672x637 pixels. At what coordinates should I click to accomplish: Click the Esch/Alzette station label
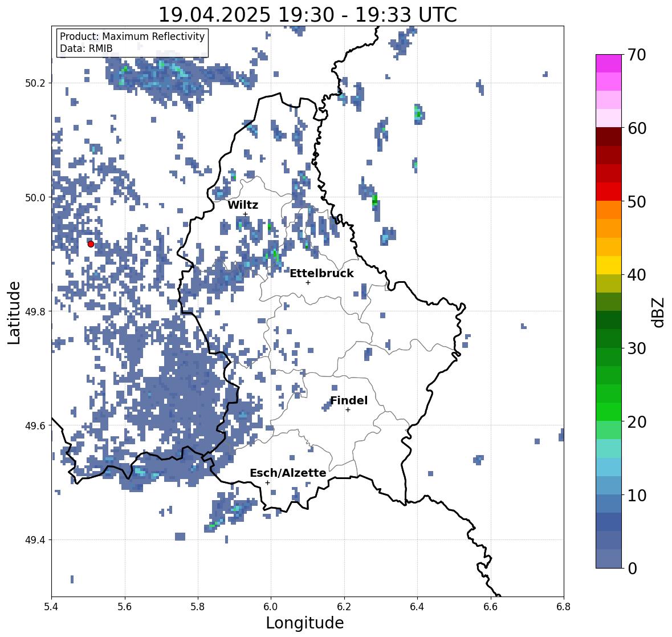pyautogui.click(x=288, y=473)
